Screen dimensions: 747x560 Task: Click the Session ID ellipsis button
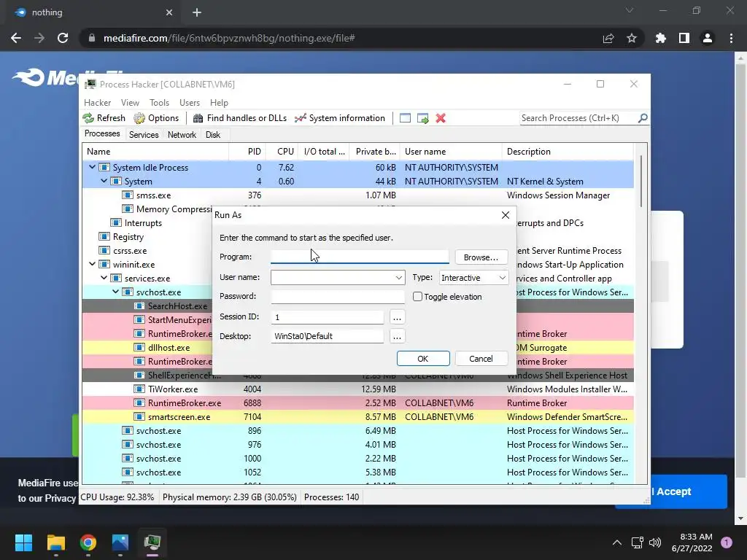pos(397,317)
